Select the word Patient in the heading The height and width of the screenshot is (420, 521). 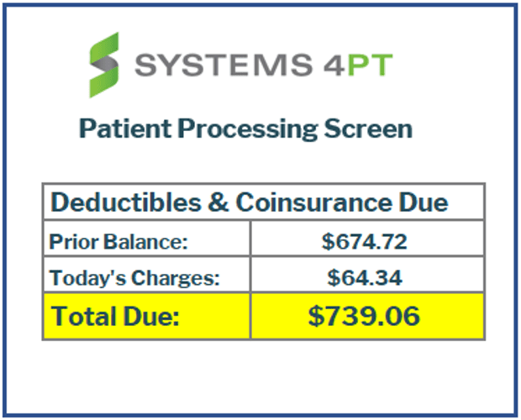(x=115, y=129)
